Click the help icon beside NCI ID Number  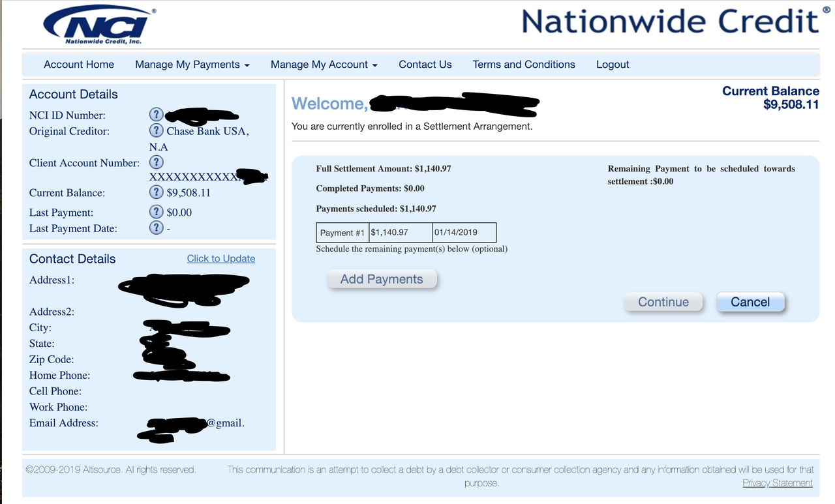coord(156,114)
